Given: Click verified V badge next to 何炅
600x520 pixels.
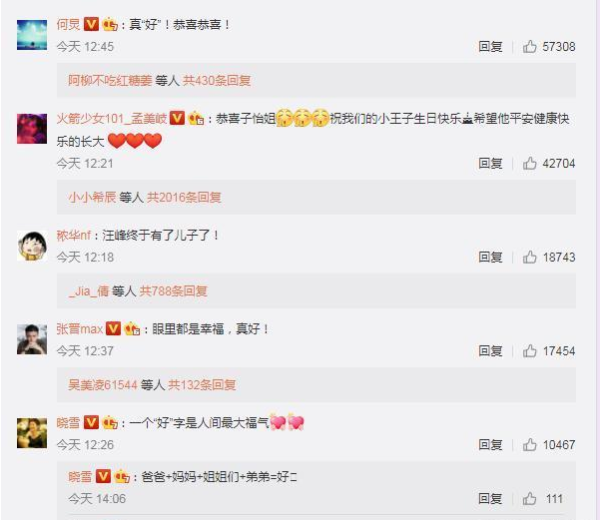Looking at the screenshot, I should coord(91,24).
